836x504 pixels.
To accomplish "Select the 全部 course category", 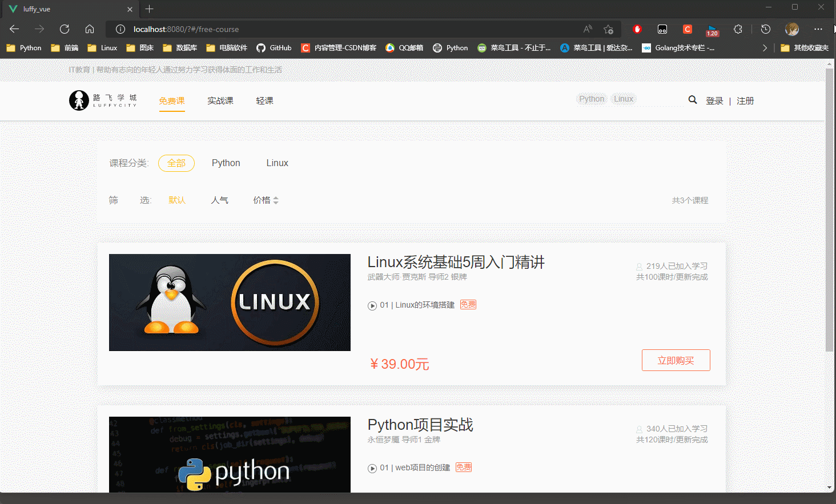I will [x=176, y=163].
